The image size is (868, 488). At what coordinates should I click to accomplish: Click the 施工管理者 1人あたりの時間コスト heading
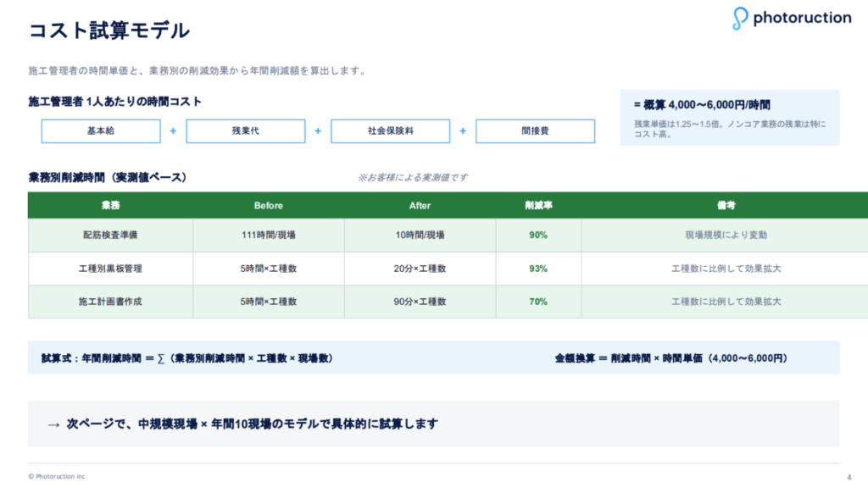tap(114, 102)
